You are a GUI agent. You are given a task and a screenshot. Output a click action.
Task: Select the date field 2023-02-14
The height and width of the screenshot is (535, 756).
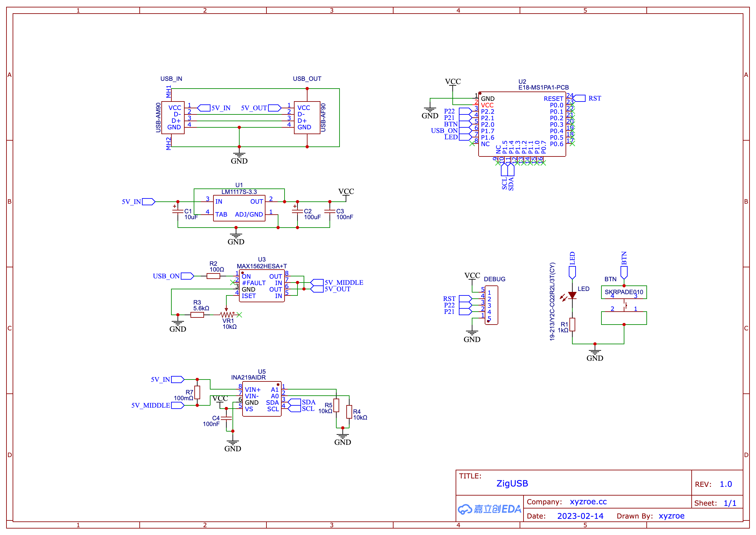point(580,516)
